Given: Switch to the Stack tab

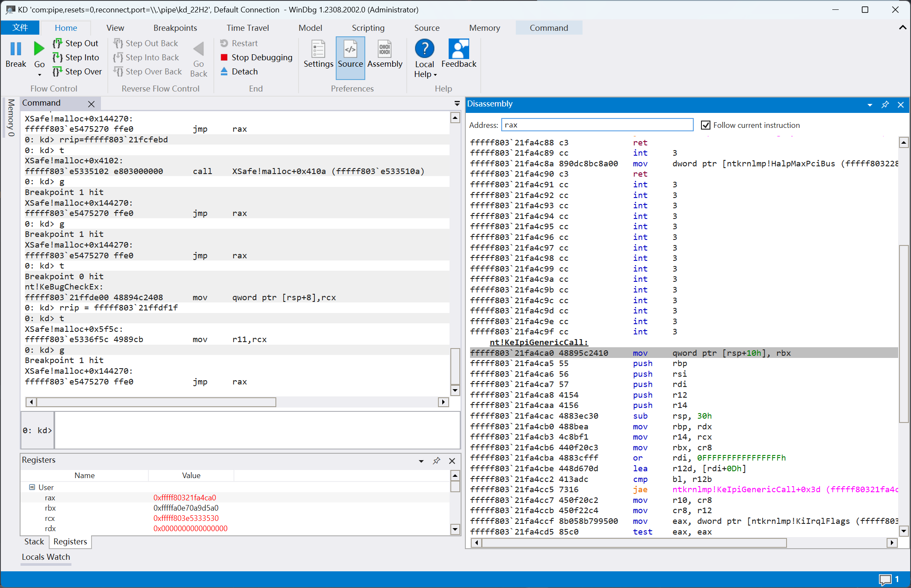Looking at the screenshot, I should (x=34, y=541).
